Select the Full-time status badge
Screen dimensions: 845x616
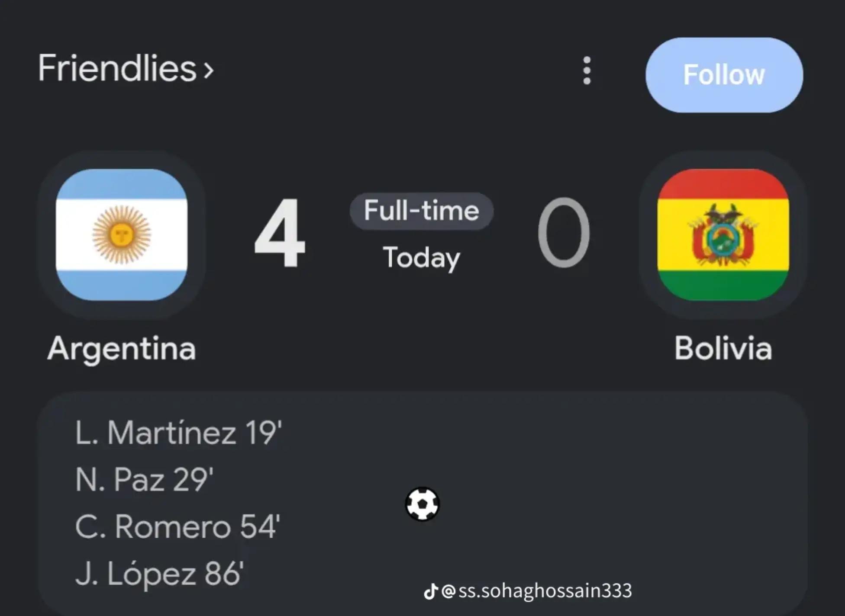(421, 211)
